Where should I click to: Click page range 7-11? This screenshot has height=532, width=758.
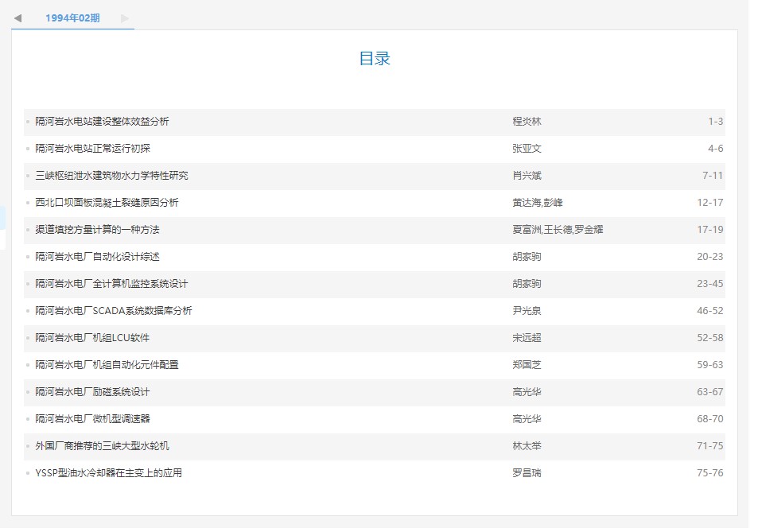[x=713, y=176]
